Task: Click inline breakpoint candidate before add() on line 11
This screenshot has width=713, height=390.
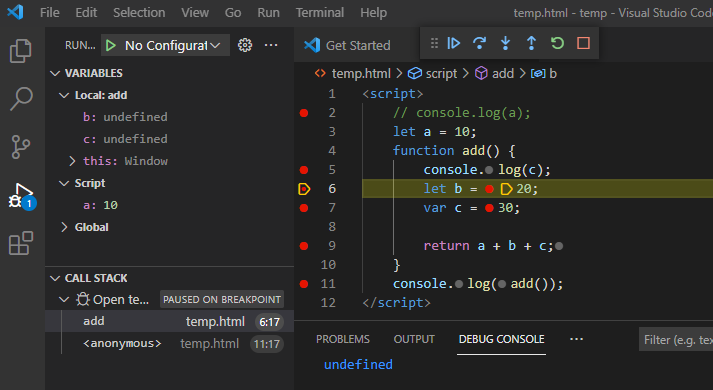Action: click(x=502, y=284)
